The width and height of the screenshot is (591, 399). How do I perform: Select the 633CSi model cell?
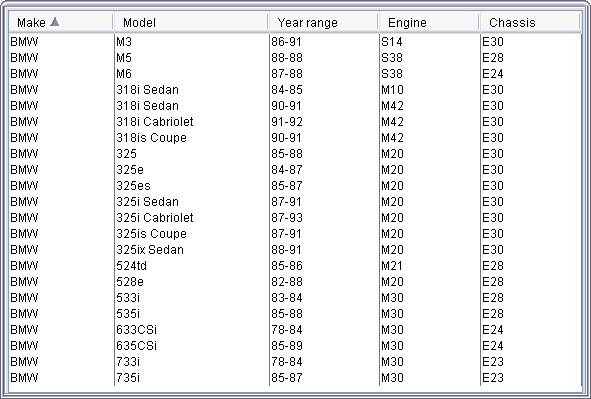192,330
